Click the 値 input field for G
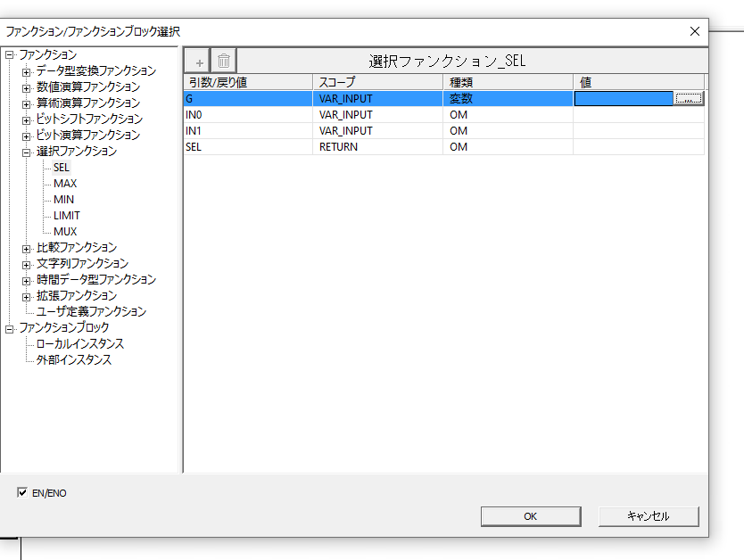This screenshot has width=744, height=560. [x=624, y=99]
